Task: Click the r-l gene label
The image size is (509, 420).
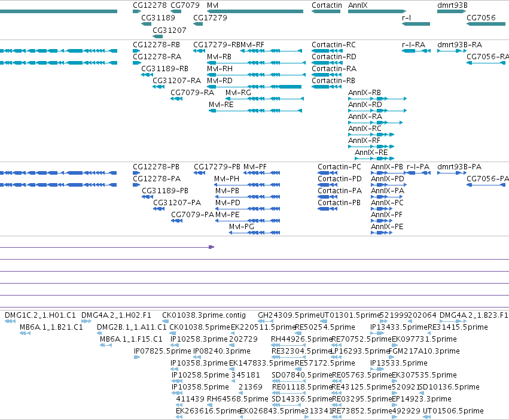Action: [406, 17]
